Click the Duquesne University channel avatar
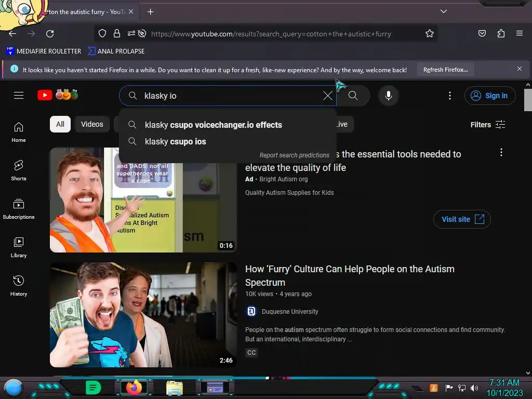Image resolution: width=532 pixels, height=399 pixels. pos(251,311)
